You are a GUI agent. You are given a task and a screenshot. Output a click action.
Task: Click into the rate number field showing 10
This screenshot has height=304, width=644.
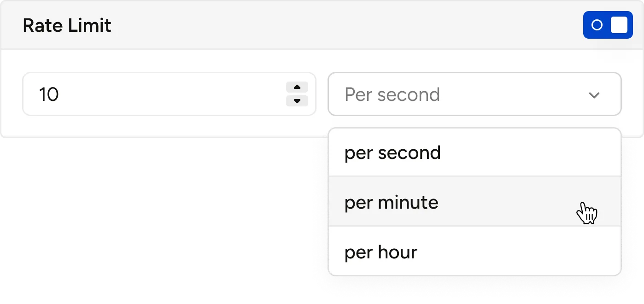pos(169,94)
